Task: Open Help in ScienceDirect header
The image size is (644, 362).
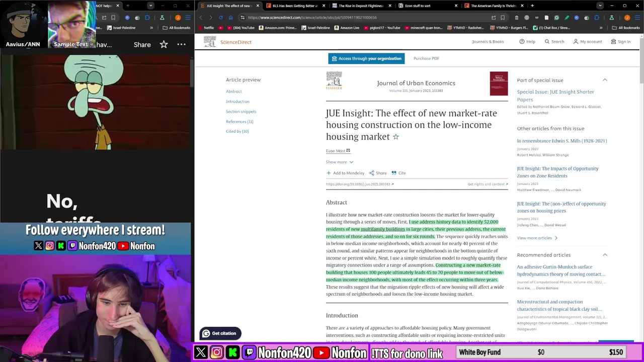Action: pos(527,42)
